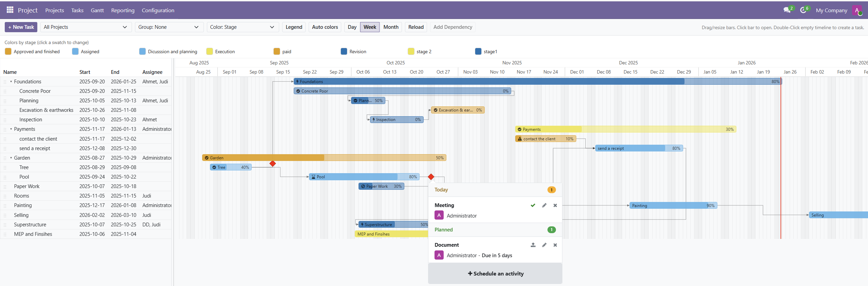Click the lightning icon on Foundations bar
The image size is (868, 286).
click(x=297, y=82)
